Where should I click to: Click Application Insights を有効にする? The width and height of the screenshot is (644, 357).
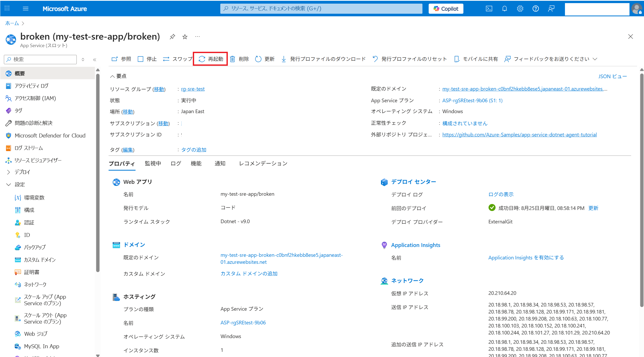pyautogui.click(x=526, y=258)
